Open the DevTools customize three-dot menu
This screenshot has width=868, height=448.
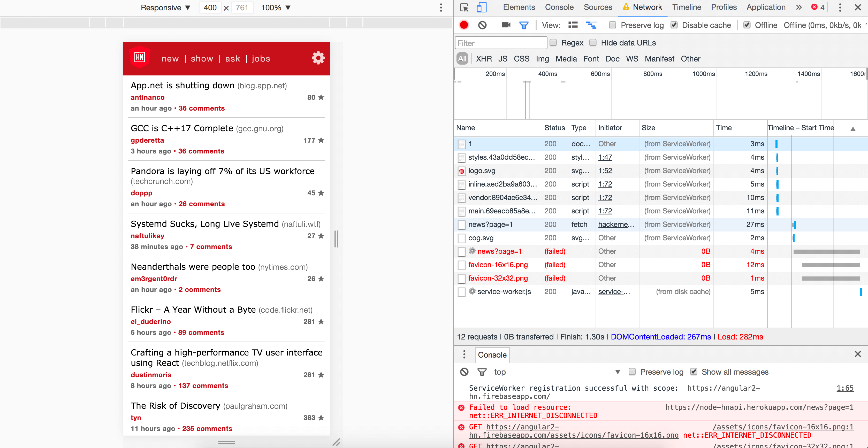click(840, 7)
